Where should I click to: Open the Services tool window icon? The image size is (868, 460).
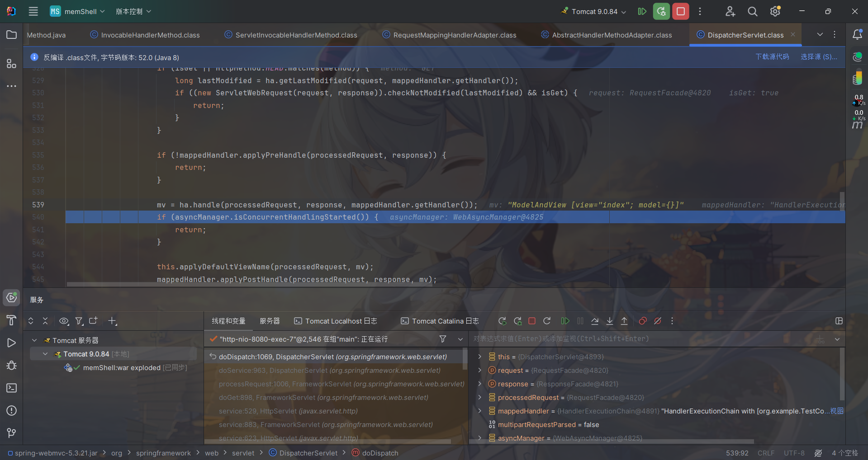coord(11,298)
